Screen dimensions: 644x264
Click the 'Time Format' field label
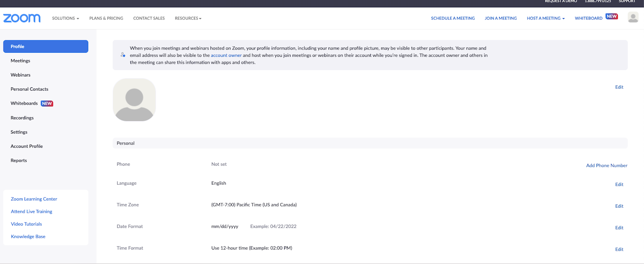click(x=130, y=248)
